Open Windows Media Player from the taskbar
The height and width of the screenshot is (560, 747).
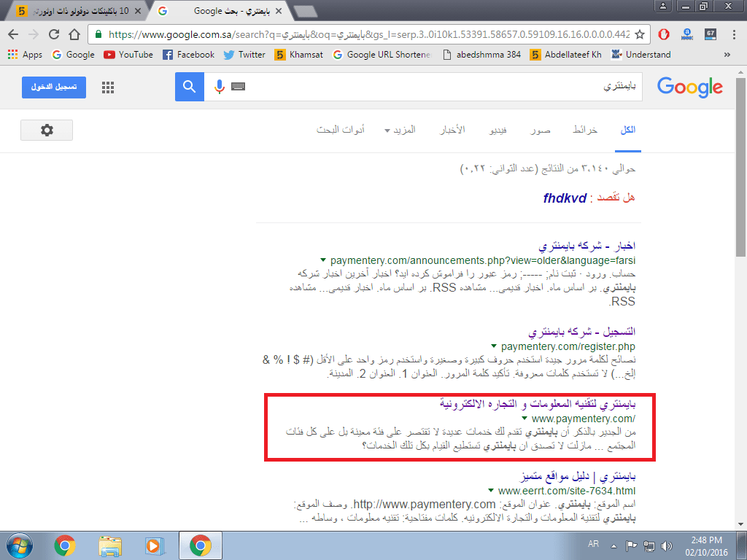(x=155, y=545)
